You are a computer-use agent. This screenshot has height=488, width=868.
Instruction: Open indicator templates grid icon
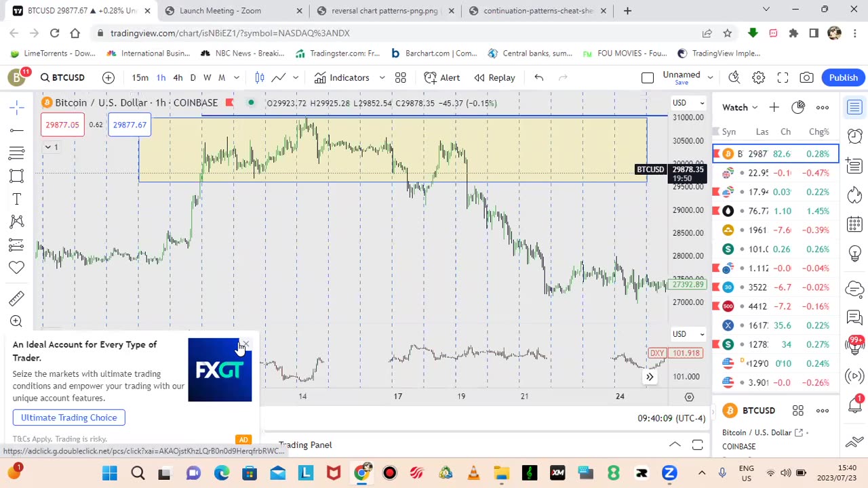[401, 78]
